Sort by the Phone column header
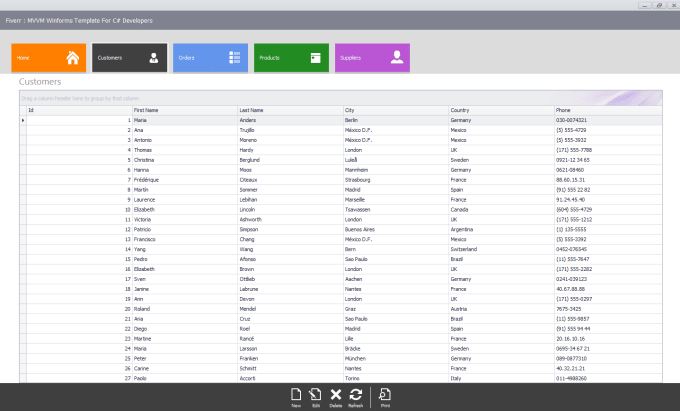 pyautogui.click(x=608, y=110)
